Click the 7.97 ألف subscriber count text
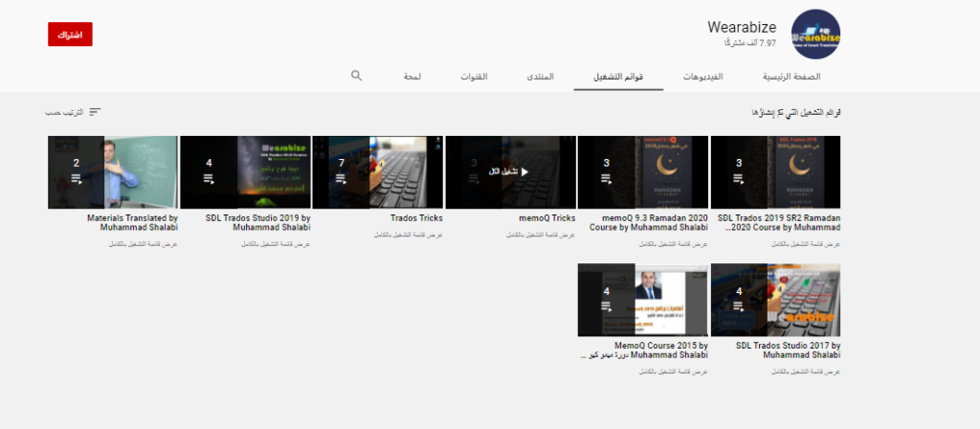The height and width of the screenshot is (429, 980). (x=750, y=43)
